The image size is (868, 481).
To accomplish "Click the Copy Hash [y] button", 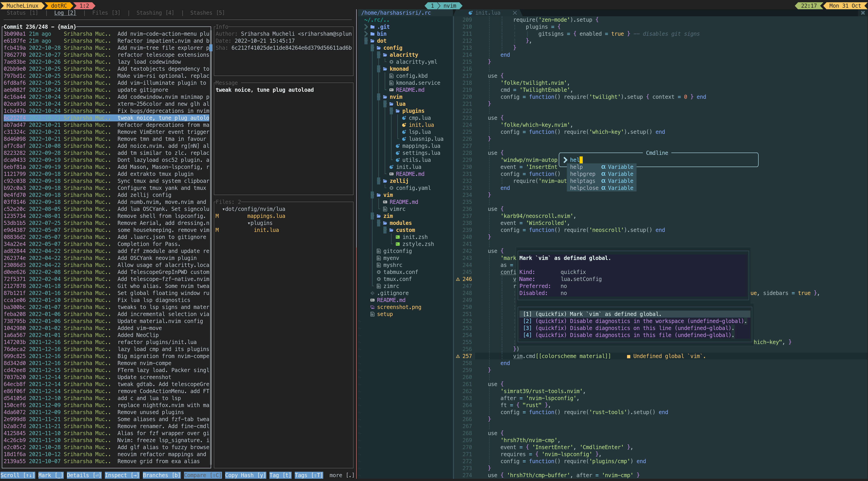I will (245, 475).
